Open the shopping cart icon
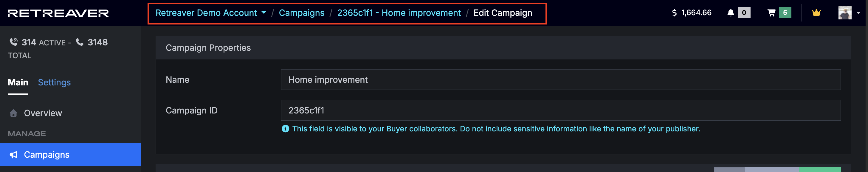The width and height of the screenshot is (868, 172). point(771,13)
